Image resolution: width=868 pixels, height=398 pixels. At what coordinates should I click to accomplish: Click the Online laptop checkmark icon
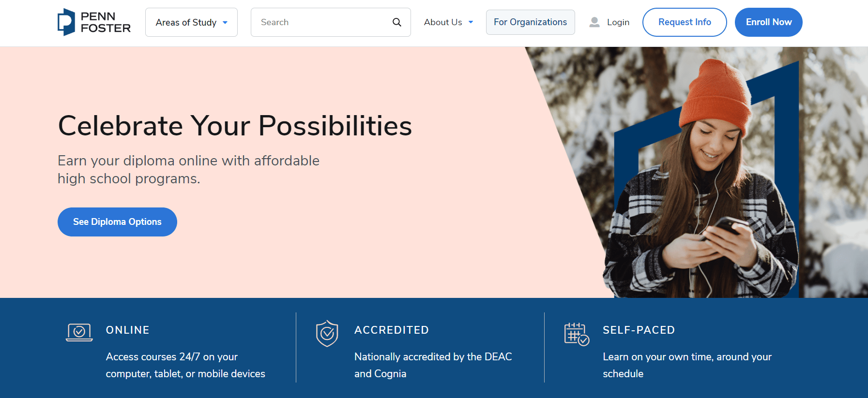click(x=79, y=332)
